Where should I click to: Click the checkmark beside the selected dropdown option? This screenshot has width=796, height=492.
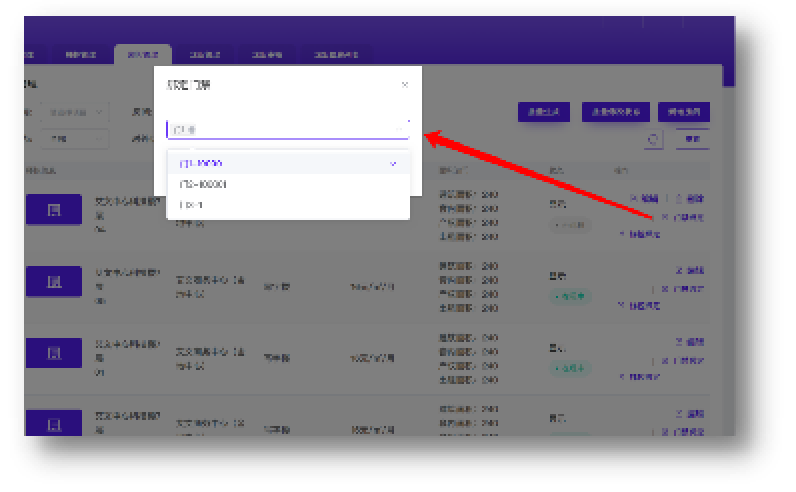click(394, 163)
